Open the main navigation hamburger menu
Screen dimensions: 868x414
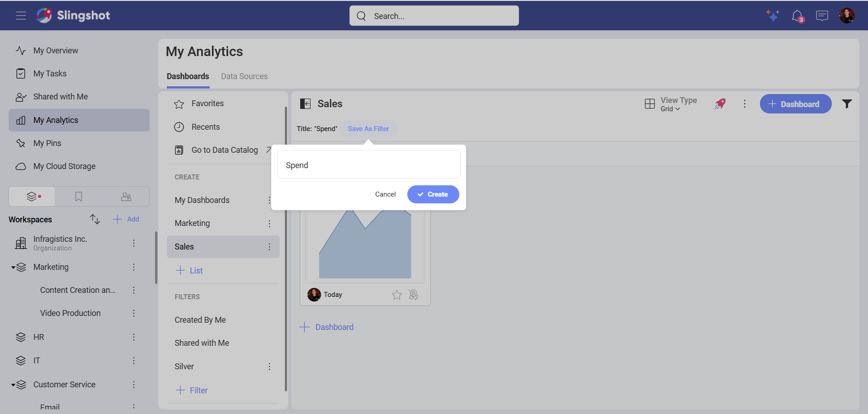point(20,15)
